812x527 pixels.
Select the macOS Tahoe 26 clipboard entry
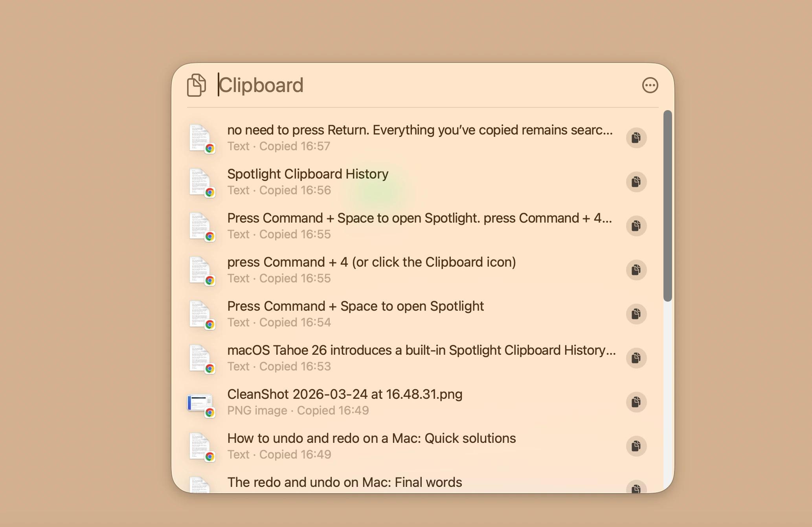point(354,357)
